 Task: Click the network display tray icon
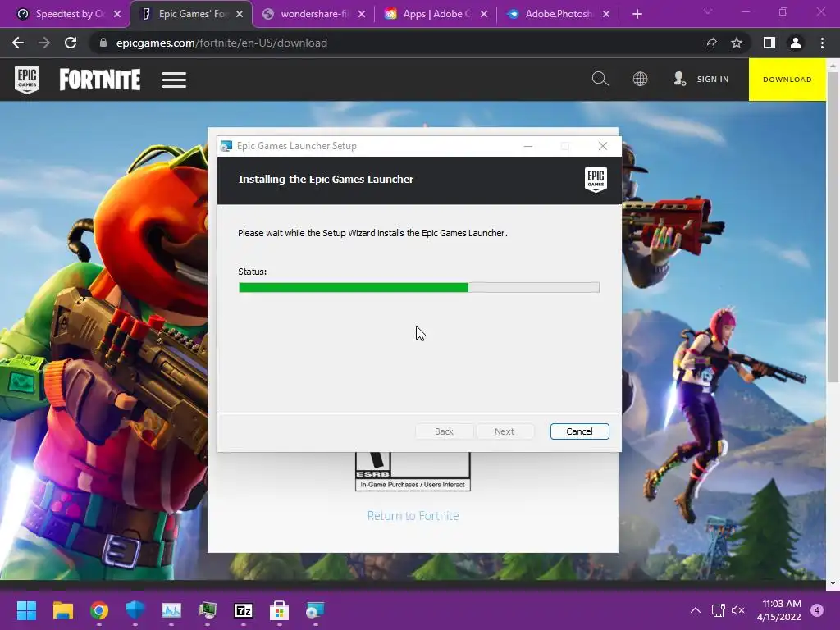pyautogui.click(x=718, y=610)
